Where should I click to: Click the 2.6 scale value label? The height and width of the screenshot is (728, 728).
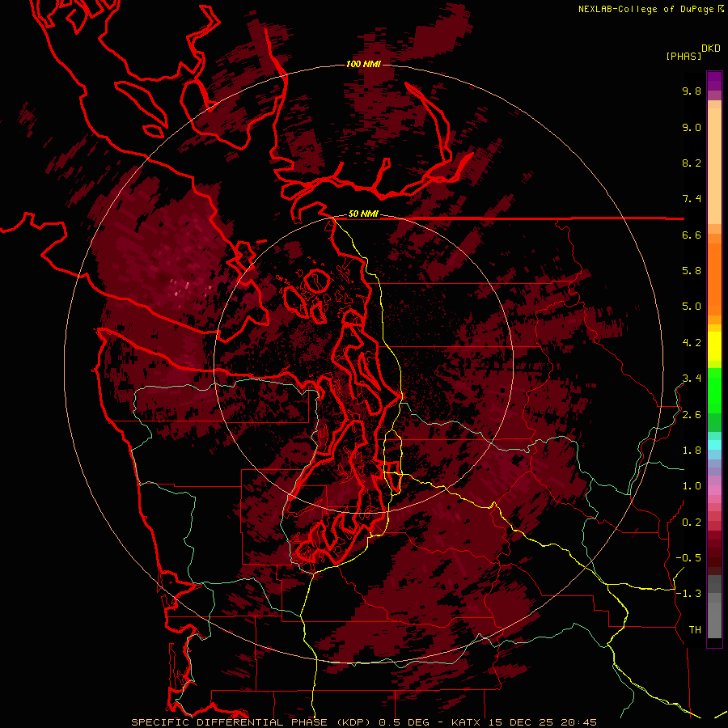coord(692,415)
